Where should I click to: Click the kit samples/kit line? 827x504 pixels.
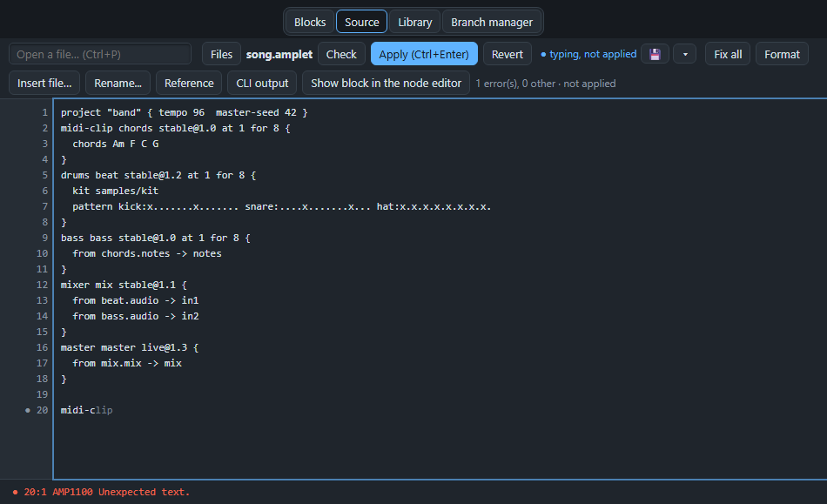pos(116,191)
